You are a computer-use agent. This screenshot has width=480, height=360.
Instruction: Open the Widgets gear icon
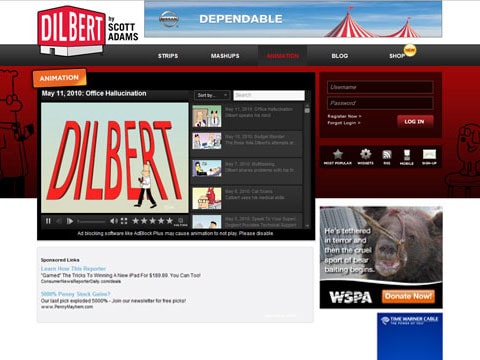(365, 157)
